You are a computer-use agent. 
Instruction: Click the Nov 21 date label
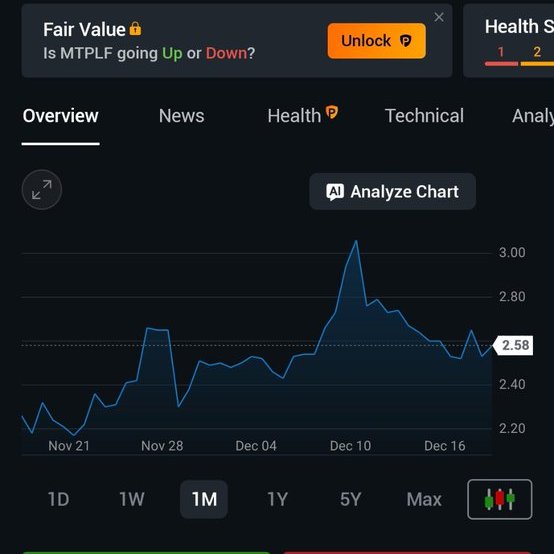69,446
